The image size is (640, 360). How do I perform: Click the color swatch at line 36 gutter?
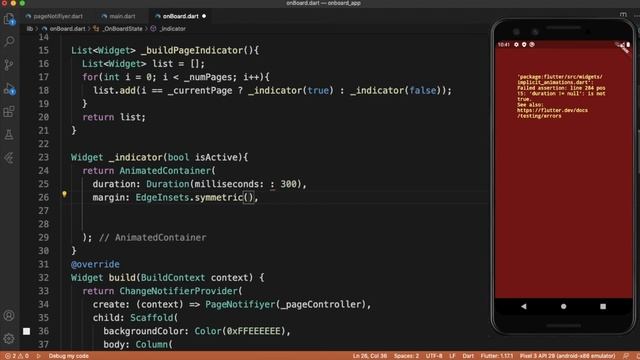[x=27, y=331]
